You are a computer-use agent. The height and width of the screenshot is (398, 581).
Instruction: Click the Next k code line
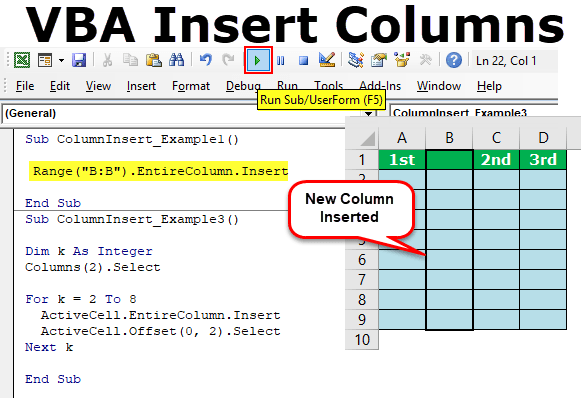[x=49, y=347]
